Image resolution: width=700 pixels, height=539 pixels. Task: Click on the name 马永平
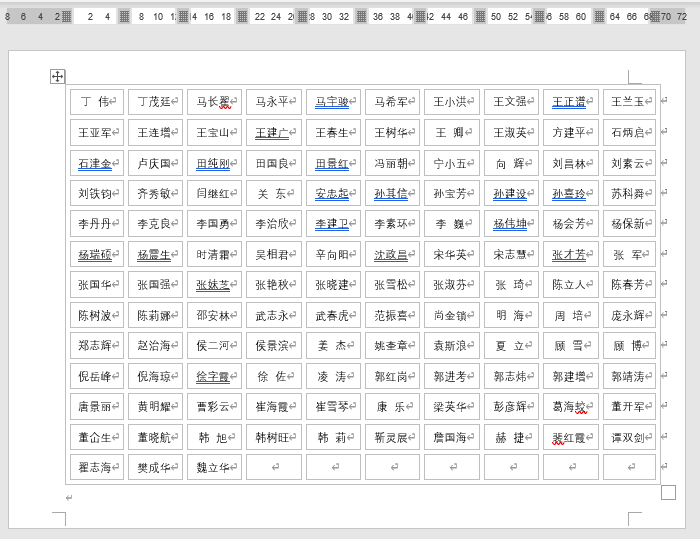coord(272,102)
